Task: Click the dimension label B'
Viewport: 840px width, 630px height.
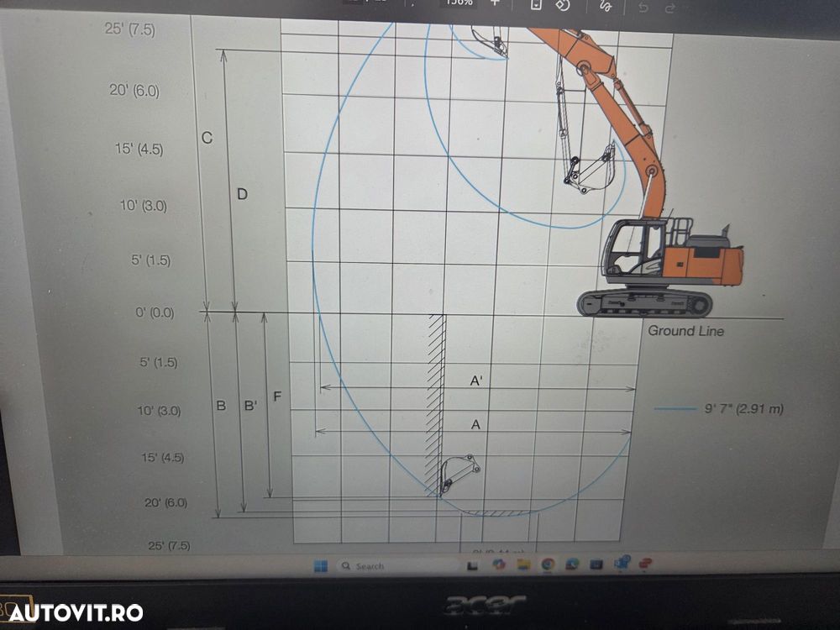Action: [x=250, y=406]
